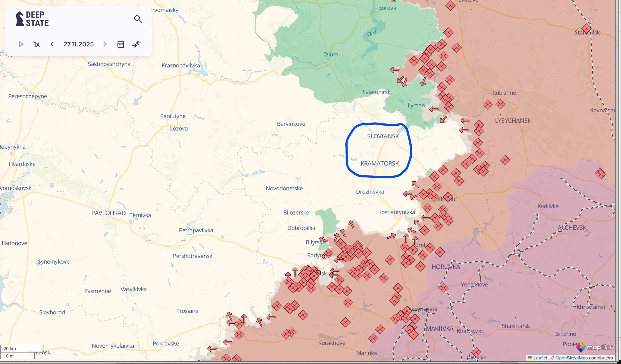This screenshot has width=621, height=364.
Task: Click the 27.11.2025 date field
Action: [78, 44]
